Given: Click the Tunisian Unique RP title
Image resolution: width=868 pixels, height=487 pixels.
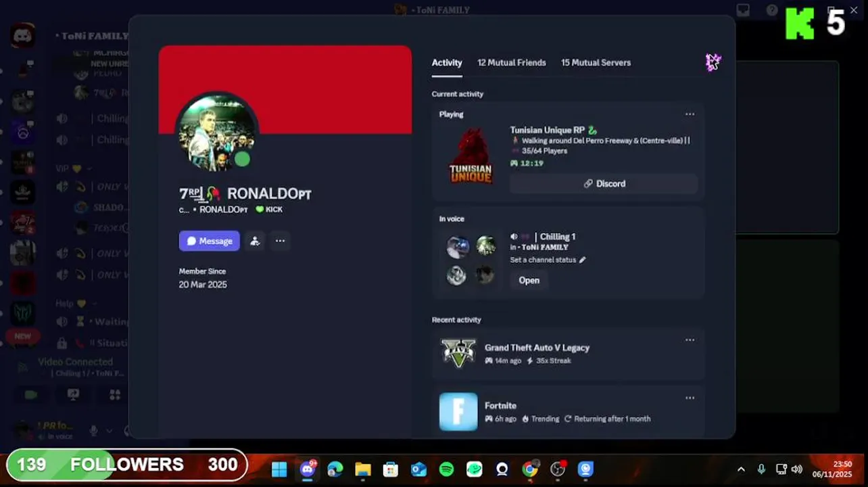Looking at the screenshot, I should 547,130.
